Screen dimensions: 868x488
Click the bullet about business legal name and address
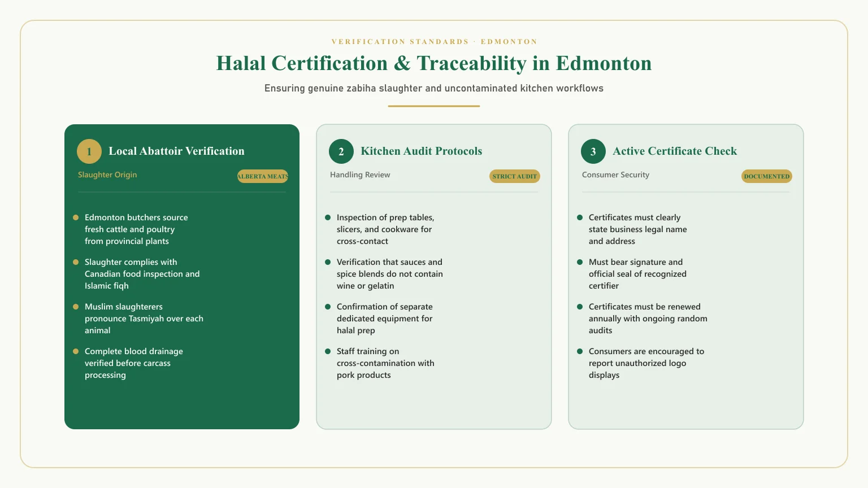point(638,229)
